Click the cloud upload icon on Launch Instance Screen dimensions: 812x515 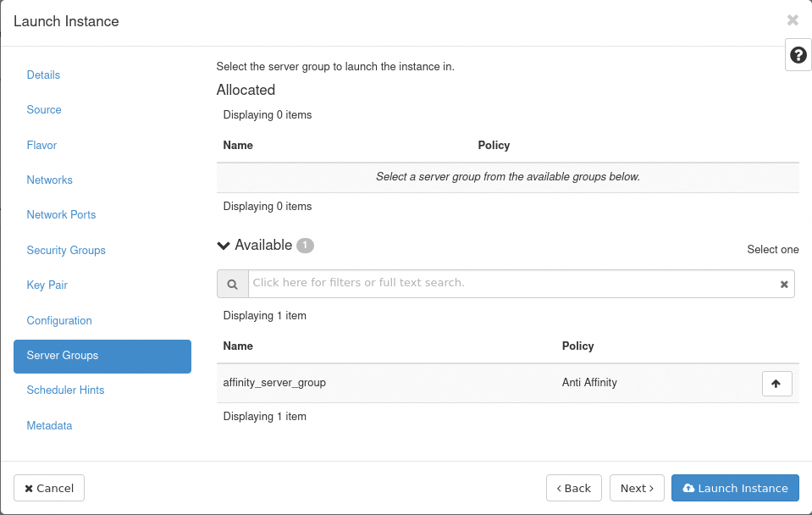click(x=688, y=488)
